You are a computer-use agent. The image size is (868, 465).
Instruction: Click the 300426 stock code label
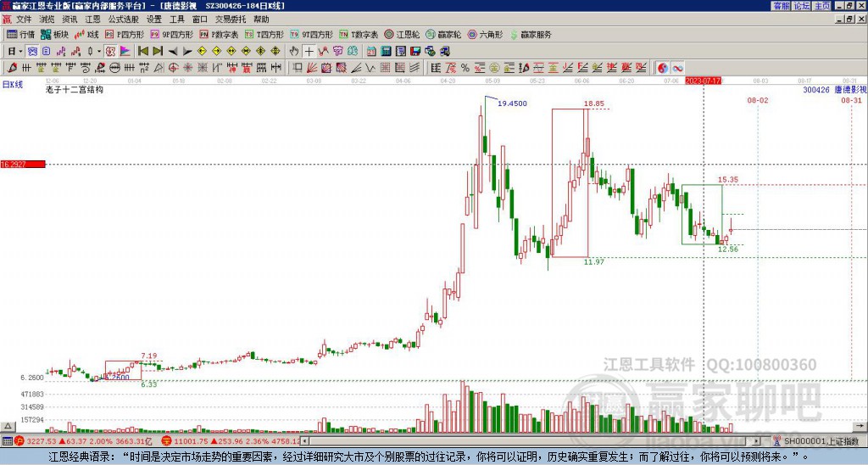[x=816, y=90]
